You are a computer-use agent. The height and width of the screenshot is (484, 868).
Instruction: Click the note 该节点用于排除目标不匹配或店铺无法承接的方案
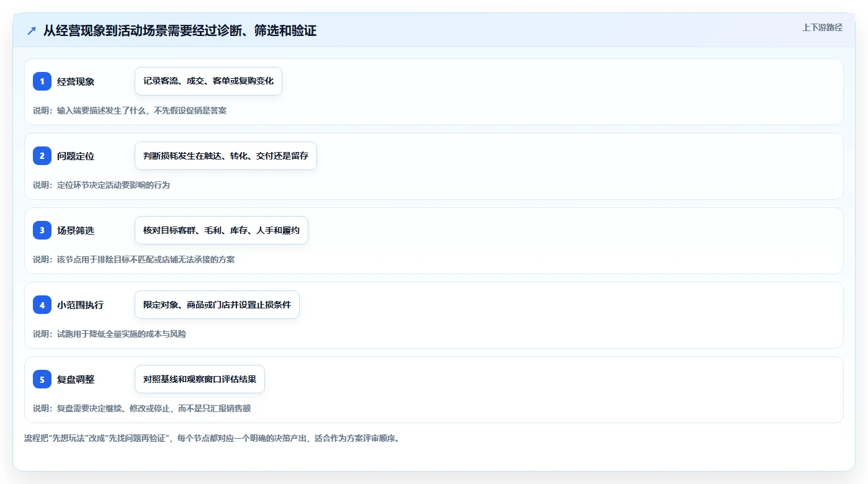(x=134, y=259)
